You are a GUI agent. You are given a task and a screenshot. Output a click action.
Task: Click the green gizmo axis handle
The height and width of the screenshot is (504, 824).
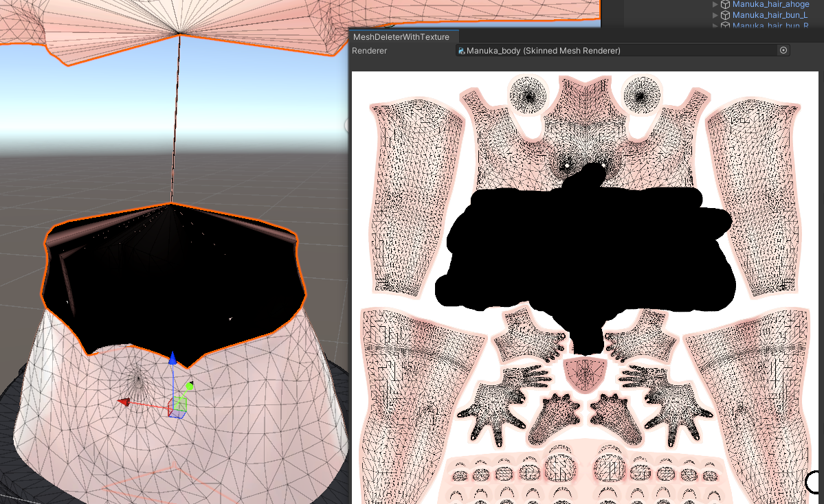coord(190,386)
